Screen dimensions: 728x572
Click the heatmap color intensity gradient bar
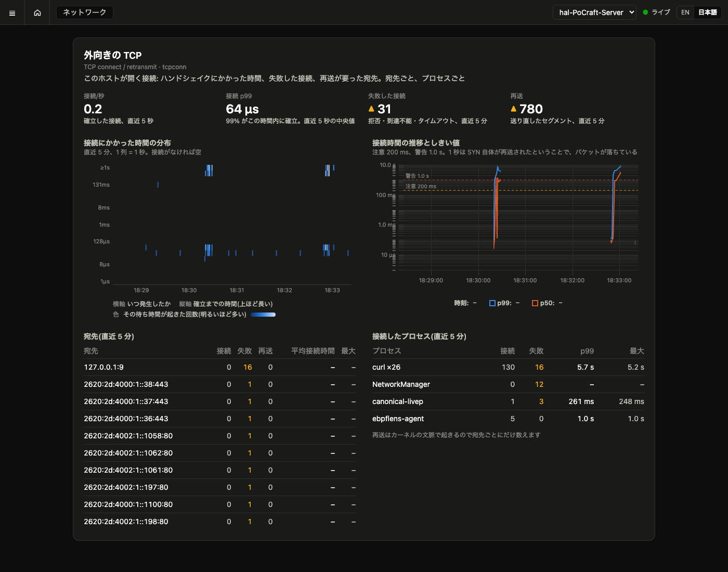point(263,315)
